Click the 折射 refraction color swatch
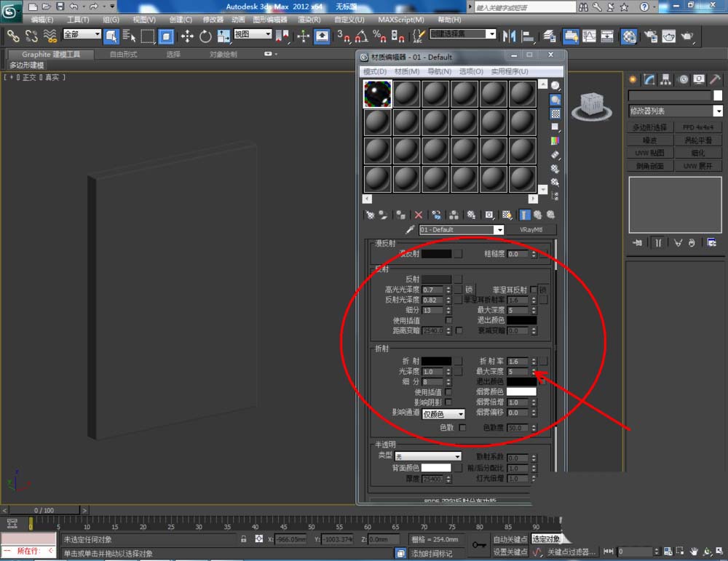 coord(436,361)
